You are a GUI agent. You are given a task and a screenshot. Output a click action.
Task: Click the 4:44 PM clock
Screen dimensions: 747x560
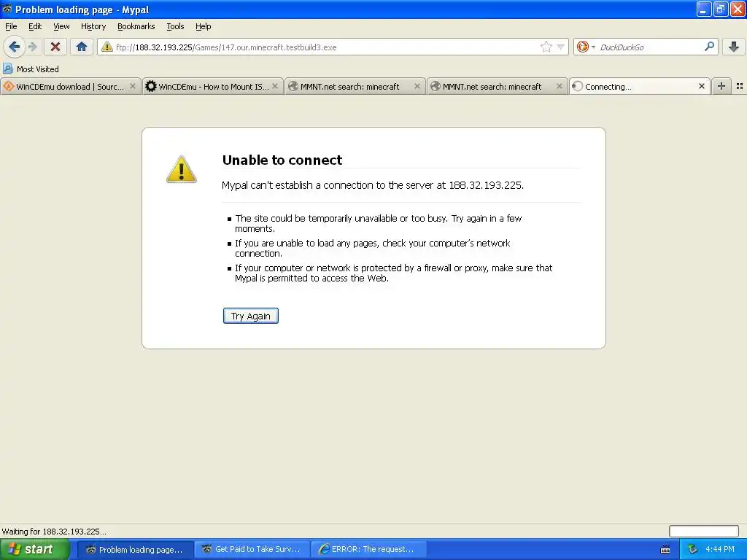(x=719, y=550)
